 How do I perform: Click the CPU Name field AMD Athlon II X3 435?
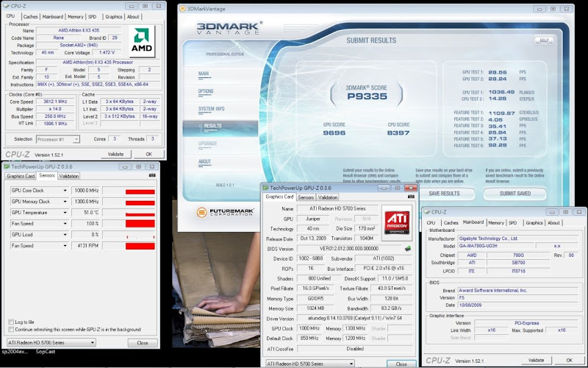coord(79,30)
